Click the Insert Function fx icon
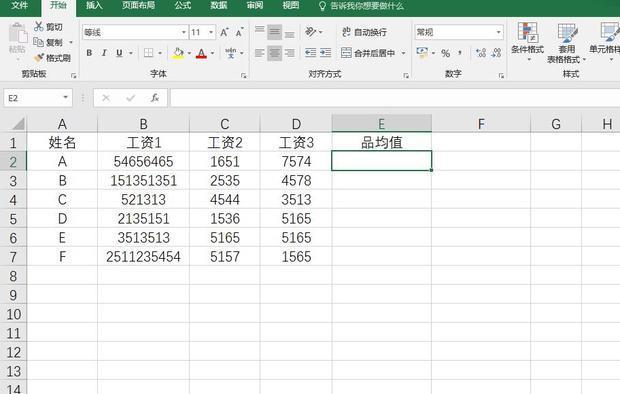This screenshot has height=394, width=620. tap(155, 98)
